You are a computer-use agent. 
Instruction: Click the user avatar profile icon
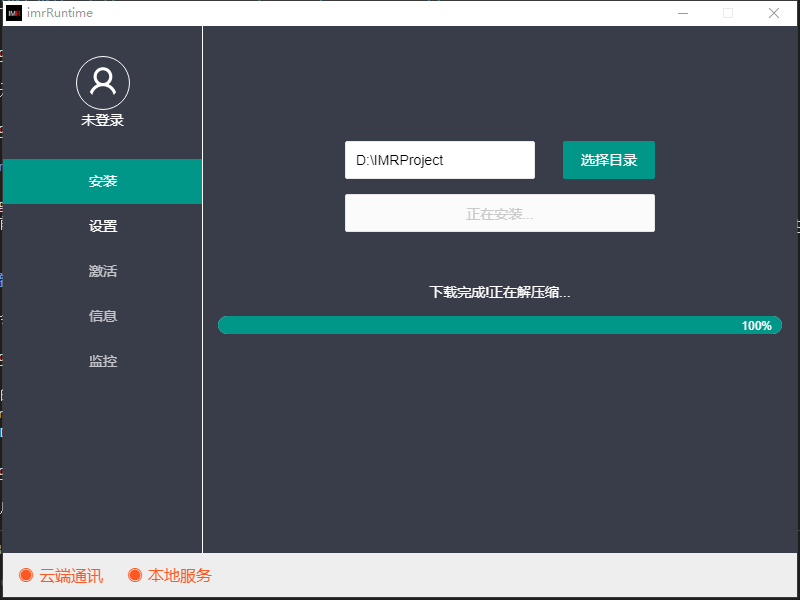coord(102,83)
